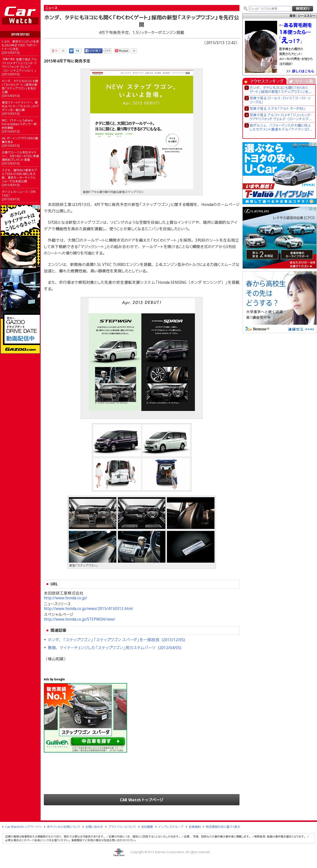Open footer link Car Watchのトップページへ

coord(23,827)
